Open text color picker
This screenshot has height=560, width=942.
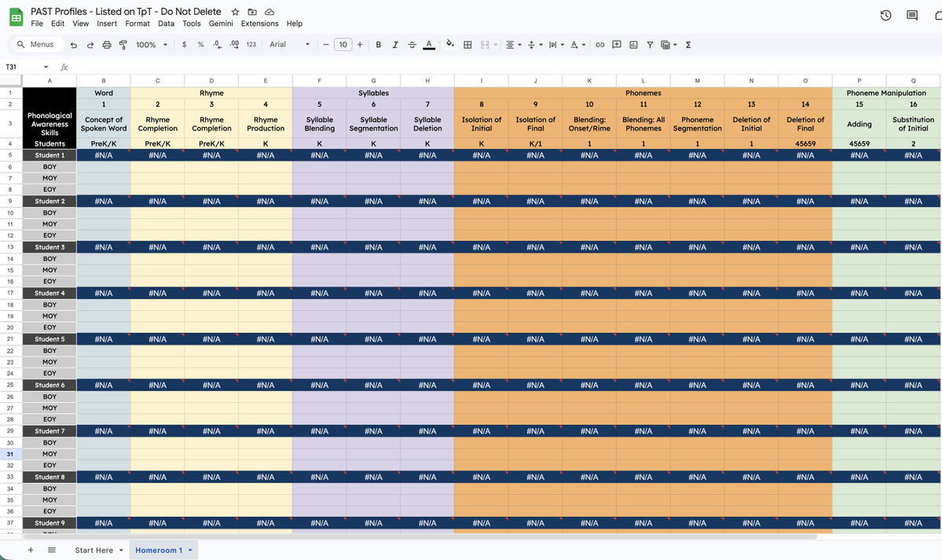click(429, 45)
